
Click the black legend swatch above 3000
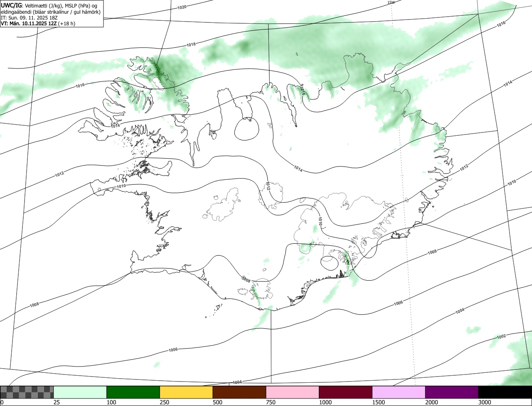point(505,392)
